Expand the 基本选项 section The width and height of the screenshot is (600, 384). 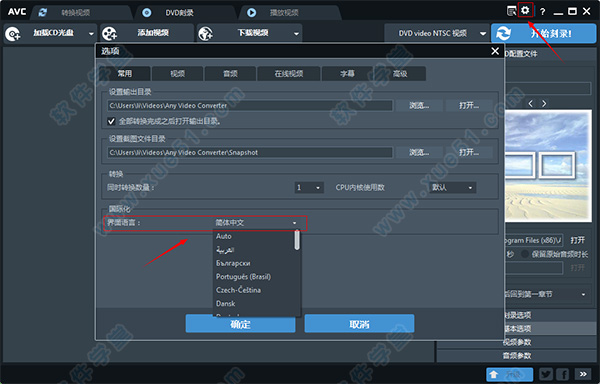coord(517,329)
